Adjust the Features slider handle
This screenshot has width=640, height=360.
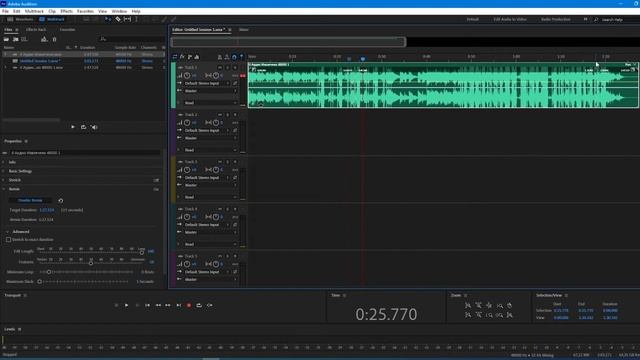(91, 263)
